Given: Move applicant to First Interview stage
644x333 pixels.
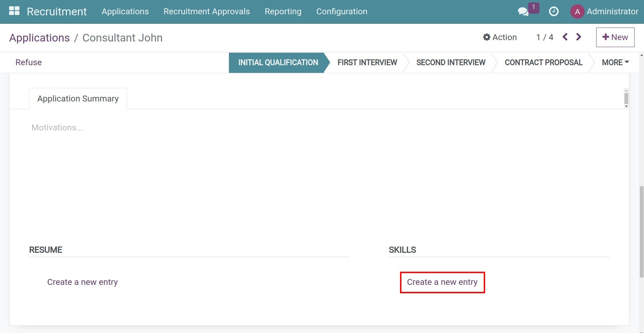Looking at the screenshot, I should click(367, 62).
